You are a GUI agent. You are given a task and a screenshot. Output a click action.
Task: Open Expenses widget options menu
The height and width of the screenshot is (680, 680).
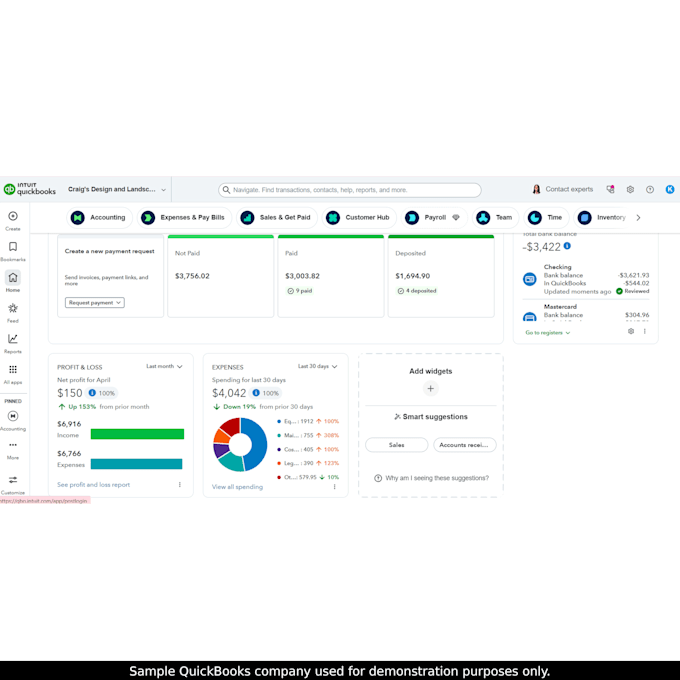click(334, 487)
